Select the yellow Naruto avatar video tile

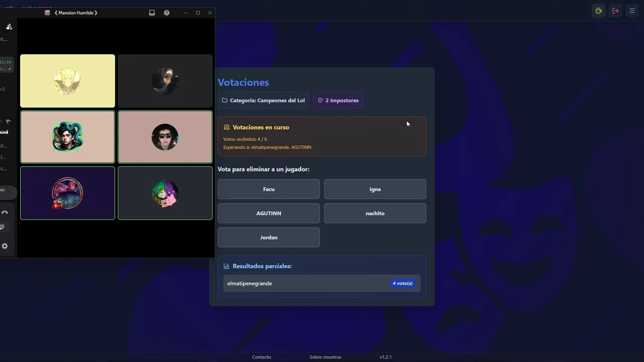coord(67,81)
